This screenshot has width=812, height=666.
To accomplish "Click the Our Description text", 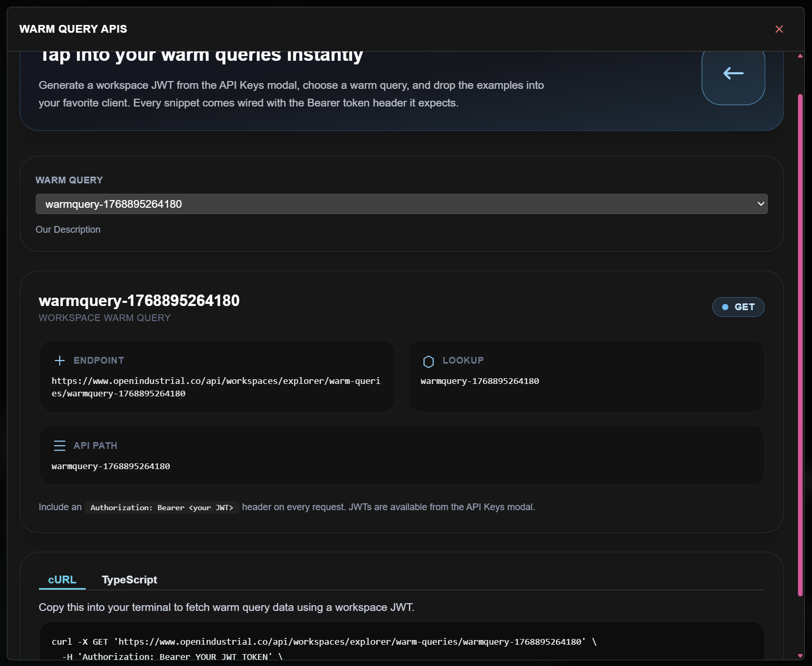I will point(68,230).
